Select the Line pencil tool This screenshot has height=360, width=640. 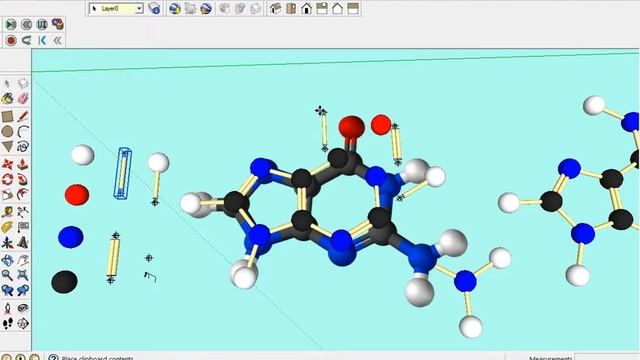23,116
